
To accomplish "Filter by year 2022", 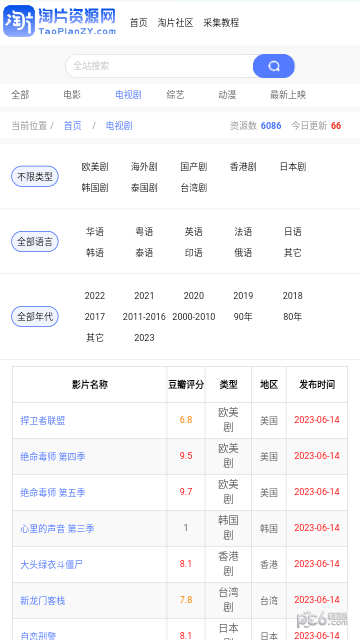I will pos(95,296).
